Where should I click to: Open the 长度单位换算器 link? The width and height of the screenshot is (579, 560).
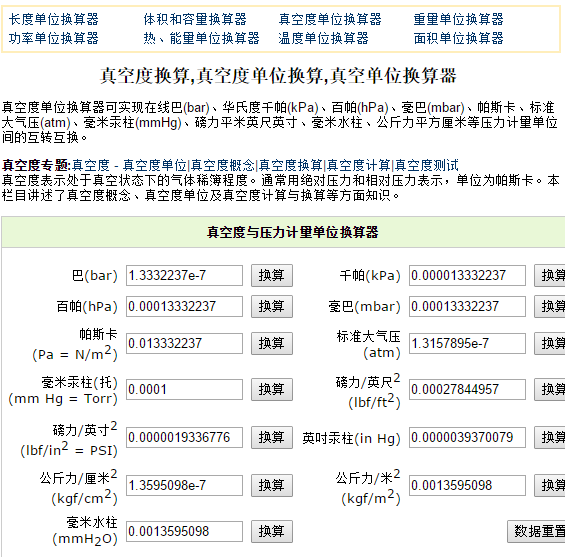point(54,19)
